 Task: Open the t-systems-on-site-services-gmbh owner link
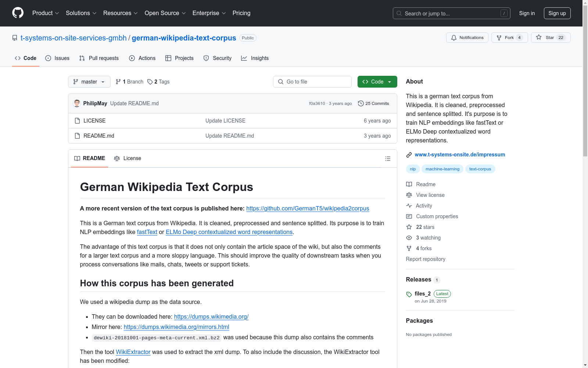pyautogui.click(x=73, y=38)
